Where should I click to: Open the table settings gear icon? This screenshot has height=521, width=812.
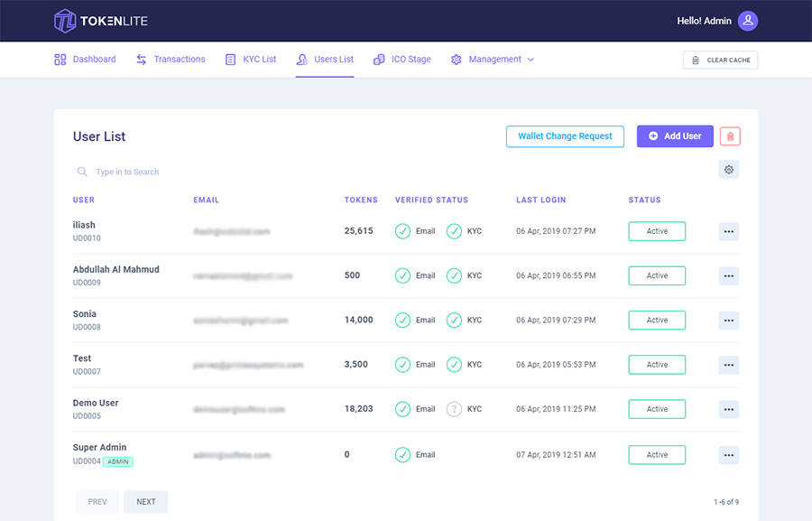coord(729,169)
